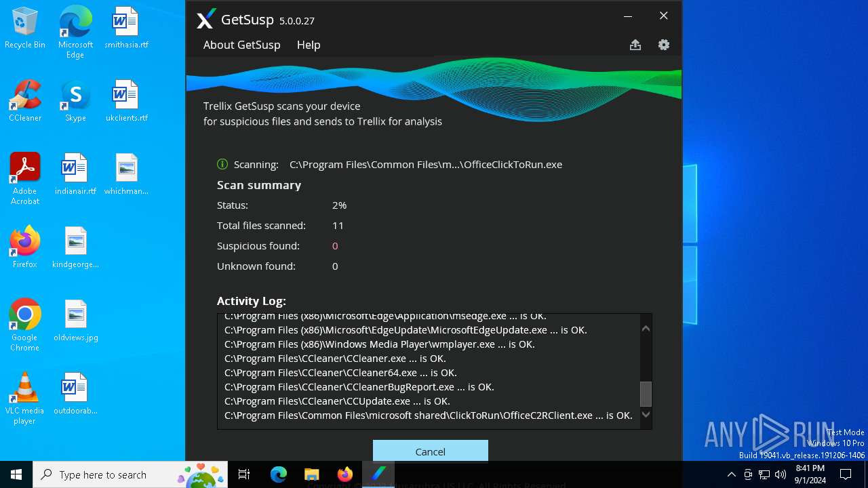Image resolution: width=868 pixels, height=488 pixels.
Task: Open the notification center icon
Action: pyautogui.click(x=846, y=474)
